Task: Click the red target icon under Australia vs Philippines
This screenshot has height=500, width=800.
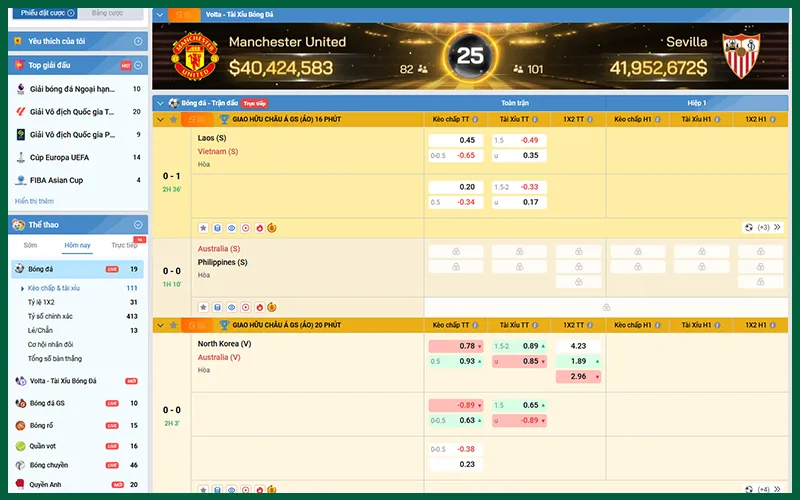Action: (x=245, y=307)
